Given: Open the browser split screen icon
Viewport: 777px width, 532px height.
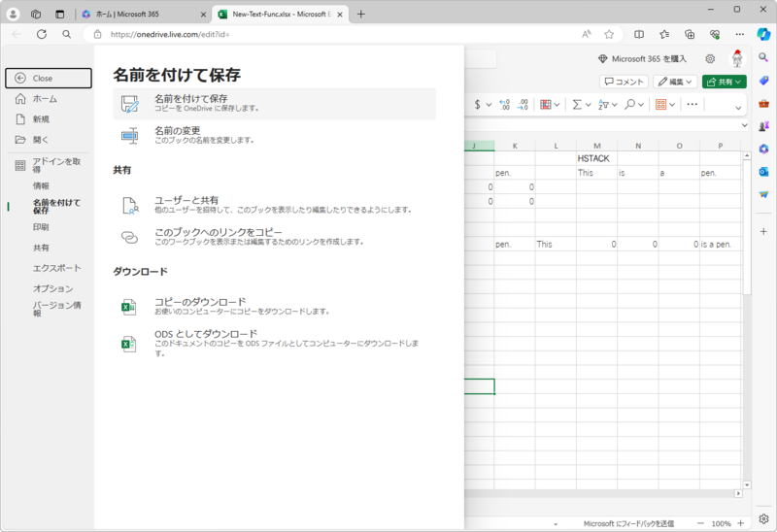Looking at the screenshot, I should point(639,34).
